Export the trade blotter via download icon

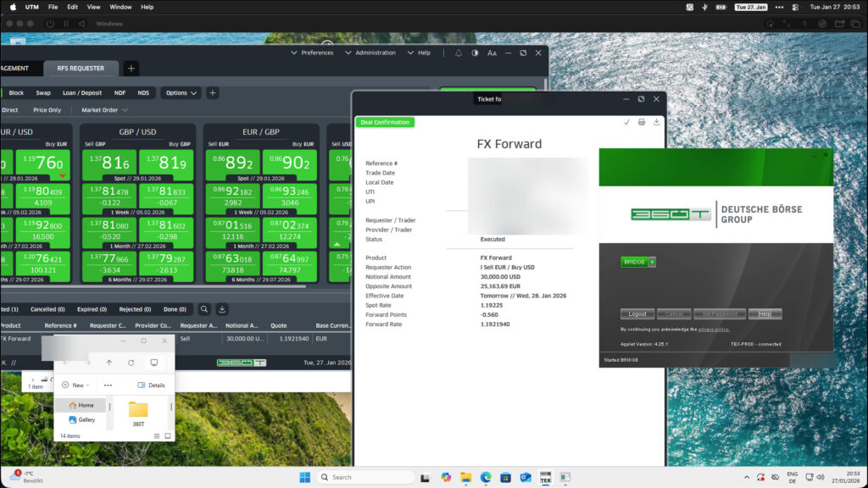pyautogui.click(x=222, y=309)
